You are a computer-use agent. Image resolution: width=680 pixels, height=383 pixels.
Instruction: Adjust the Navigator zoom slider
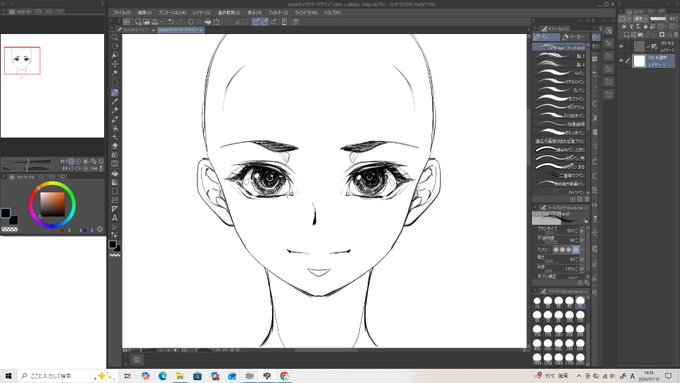[27, 162]
